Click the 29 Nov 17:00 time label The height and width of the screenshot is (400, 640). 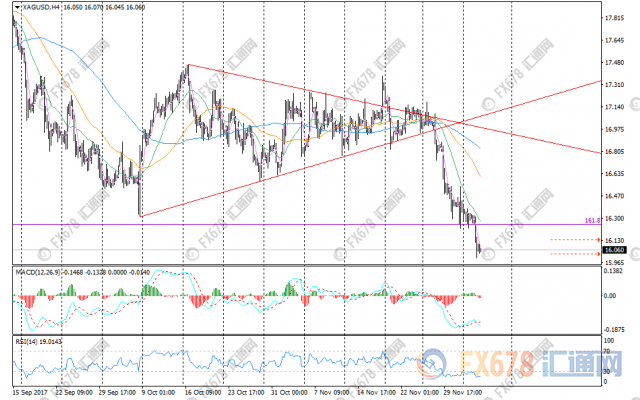coord(464,393)
